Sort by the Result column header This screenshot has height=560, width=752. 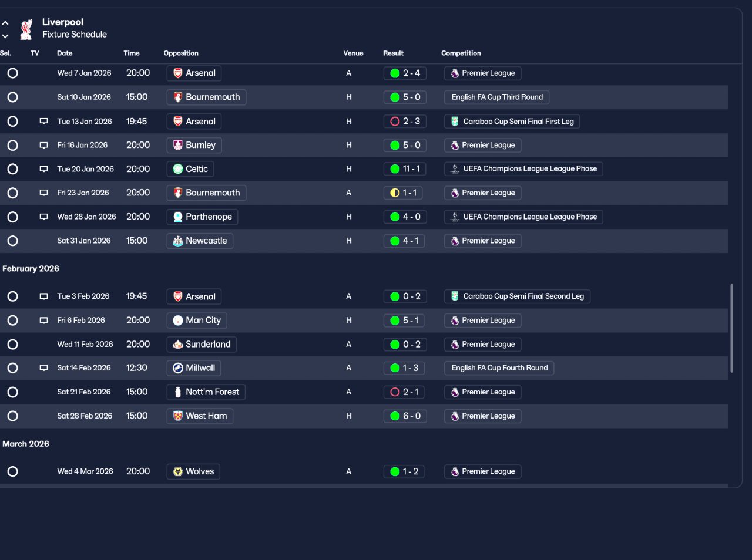tap(393, 53)
